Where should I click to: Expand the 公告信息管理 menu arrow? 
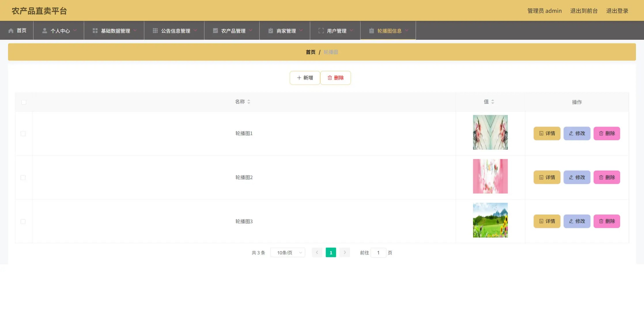pos(195,30)
